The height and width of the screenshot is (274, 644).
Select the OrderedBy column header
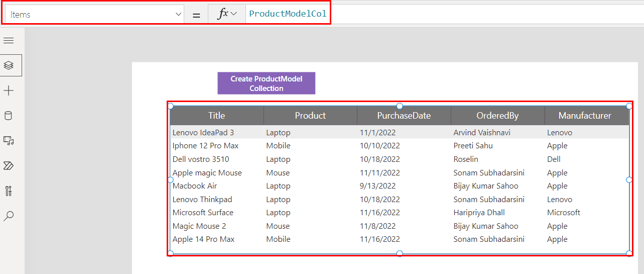497,116
